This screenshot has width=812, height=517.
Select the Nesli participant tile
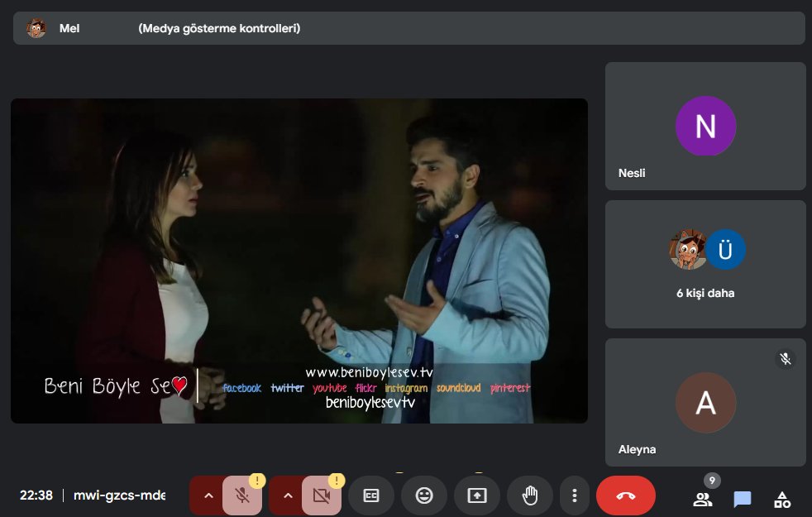point(705,126)
